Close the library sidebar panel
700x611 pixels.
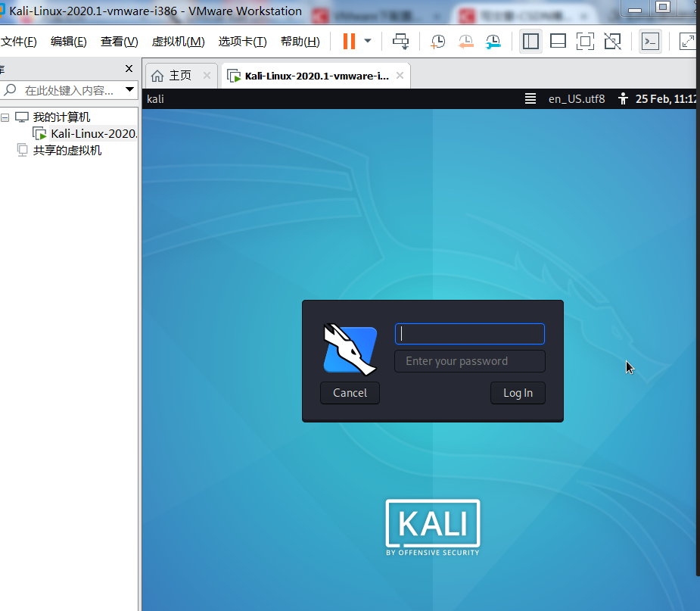point(129,68)
